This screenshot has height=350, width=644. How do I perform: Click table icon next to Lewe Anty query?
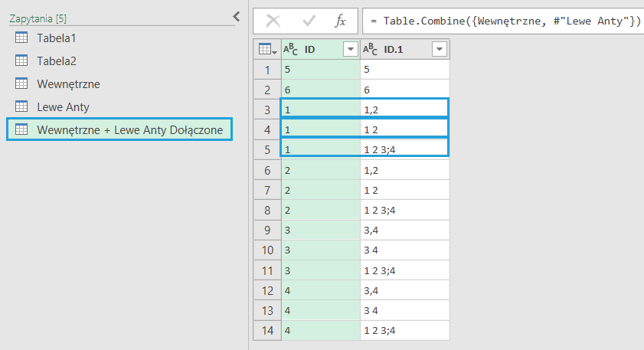click(x=22, y=106)
